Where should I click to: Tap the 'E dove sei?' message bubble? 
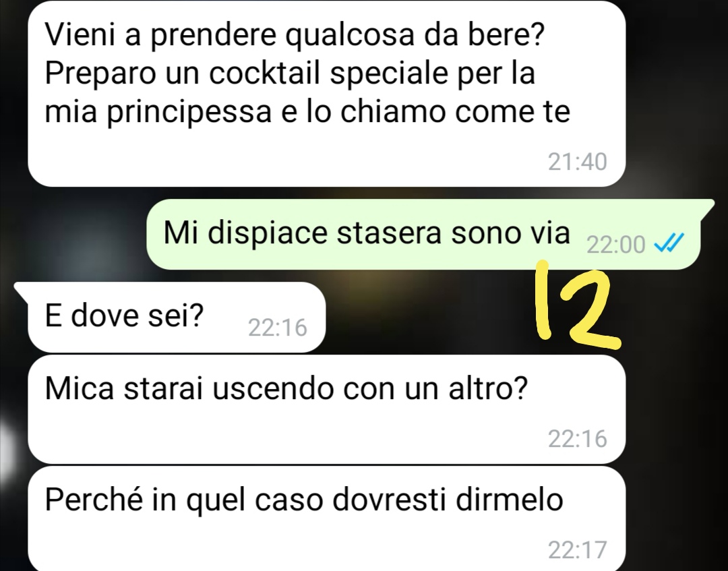tap(177, 317)
